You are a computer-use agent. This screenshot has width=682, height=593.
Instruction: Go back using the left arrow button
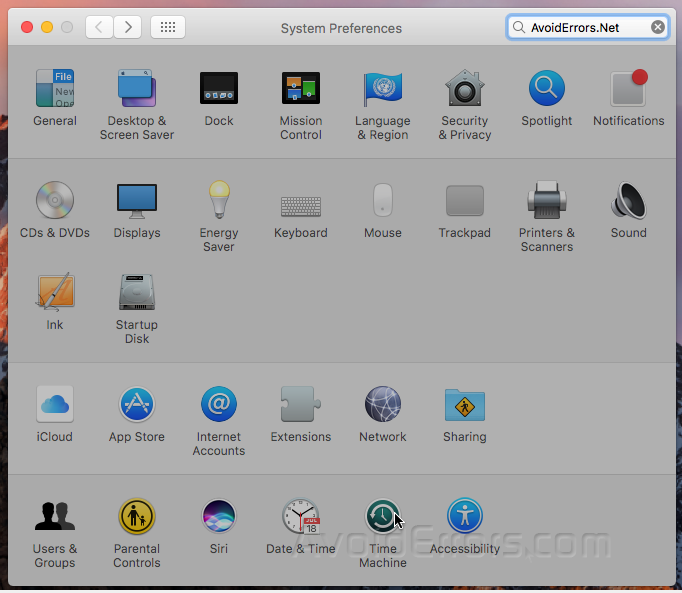(99, 27)
